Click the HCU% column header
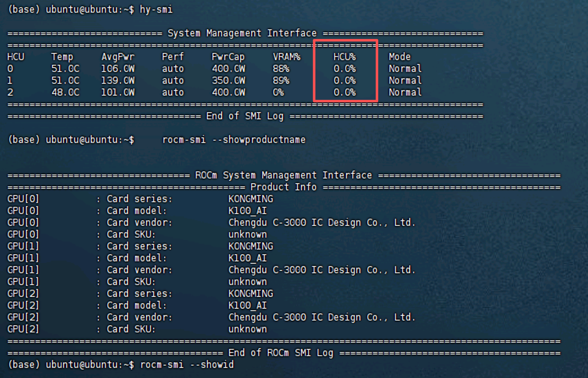Screen dimensions: 588x378 tap(345, 57)
